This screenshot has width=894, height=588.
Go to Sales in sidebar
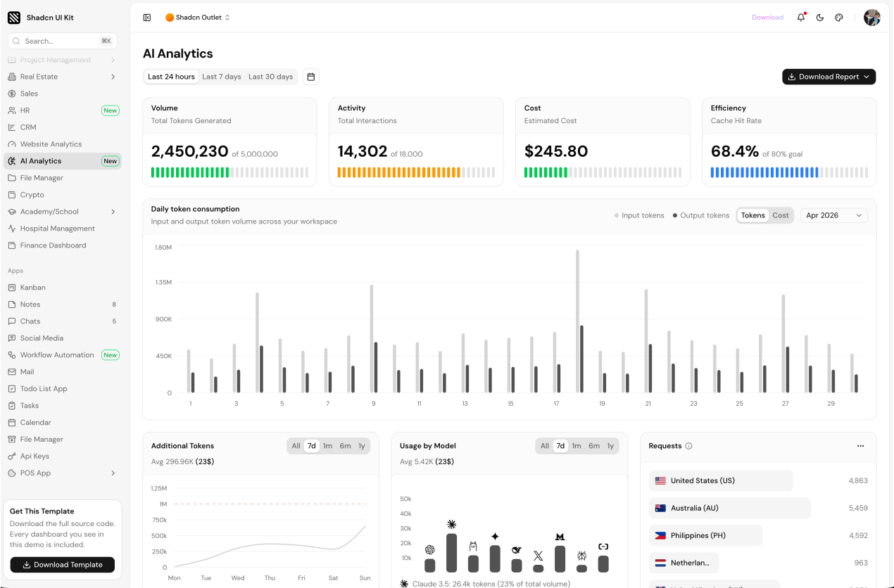pos(63,94)
